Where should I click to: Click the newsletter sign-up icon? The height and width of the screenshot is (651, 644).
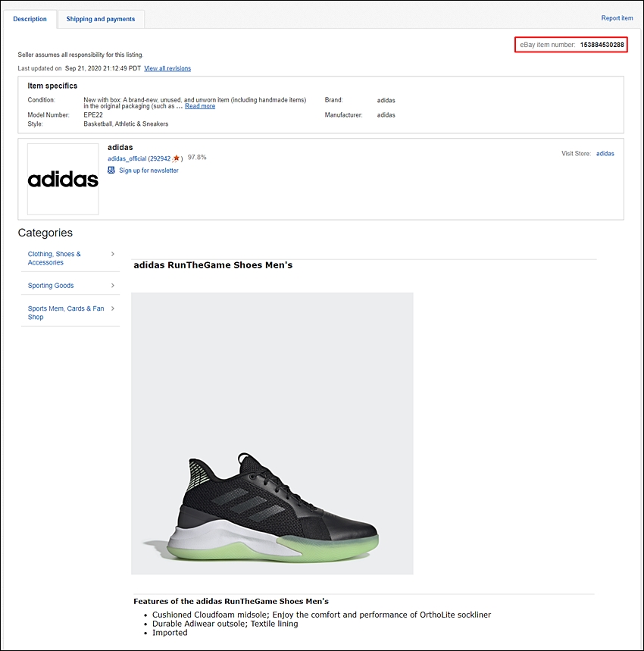coord(111,170)
